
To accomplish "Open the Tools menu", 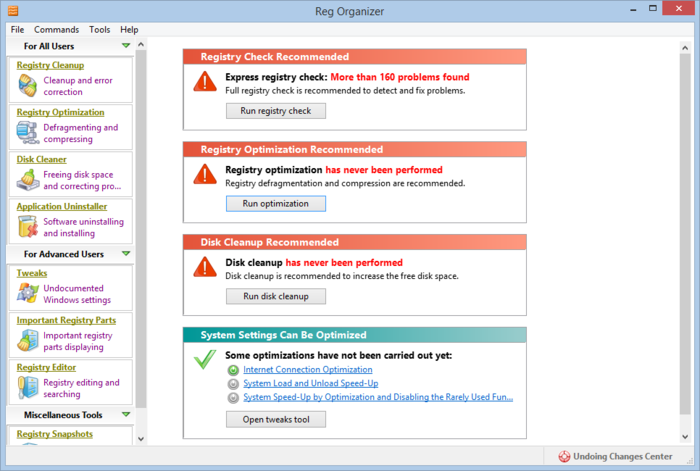I will [100, 29].
